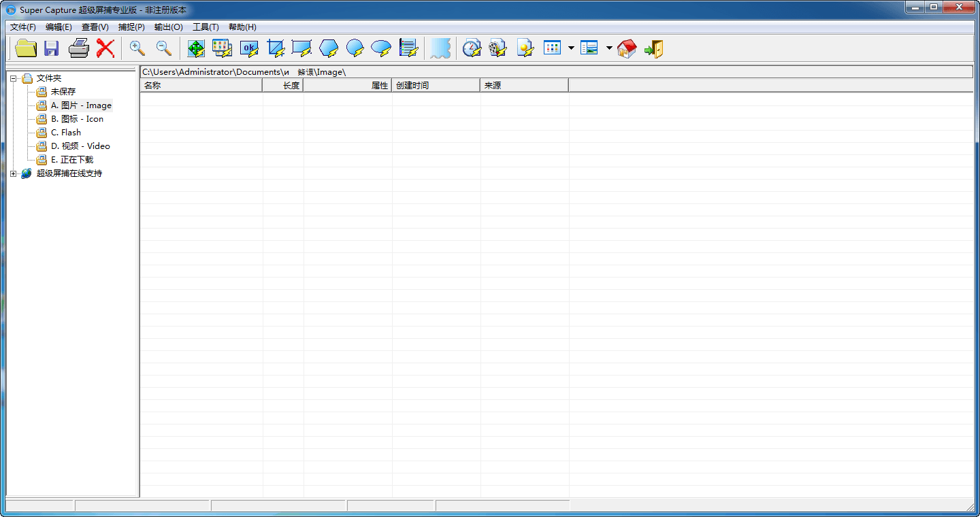
Task: Collapse the 文件夹 root tree node
Action: [13, 78]
